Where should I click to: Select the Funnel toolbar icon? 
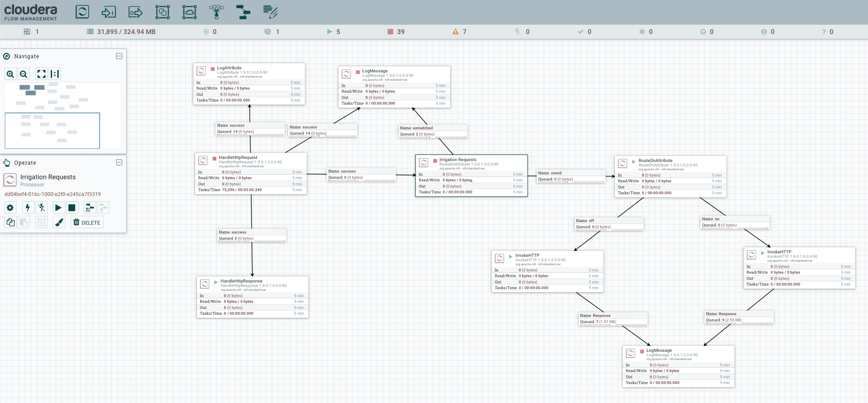point(216,12)
